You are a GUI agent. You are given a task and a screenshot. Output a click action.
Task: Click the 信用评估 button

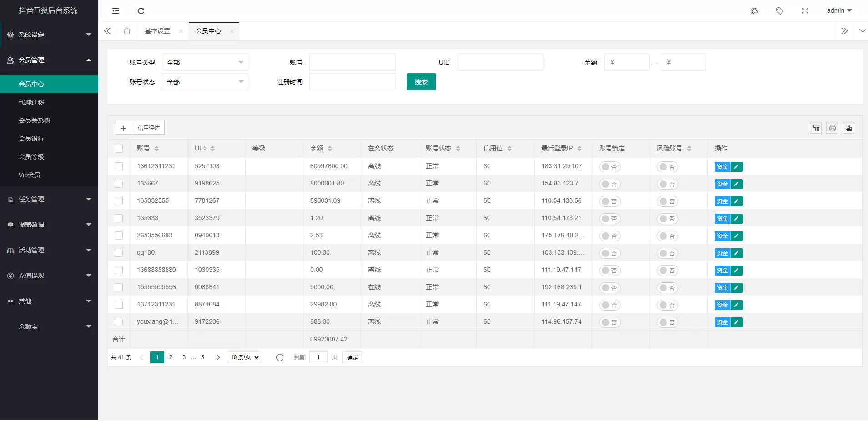click(x=149, y=128)
